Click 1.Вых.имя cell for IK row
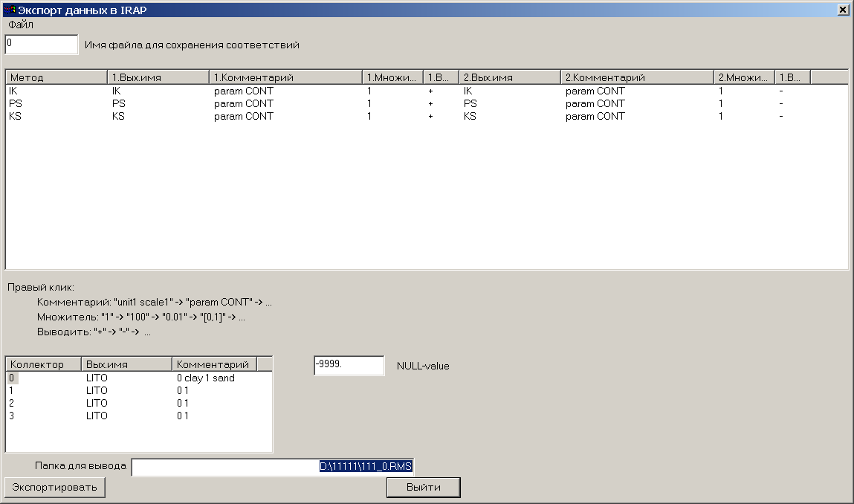 [117, 91]
